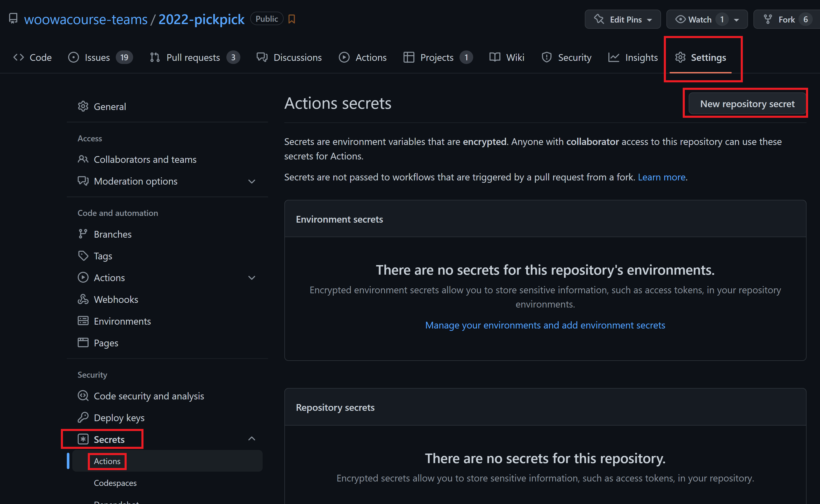Click the branch icon beside Branches
820x504 pixels.
click(x=83, y=234)
